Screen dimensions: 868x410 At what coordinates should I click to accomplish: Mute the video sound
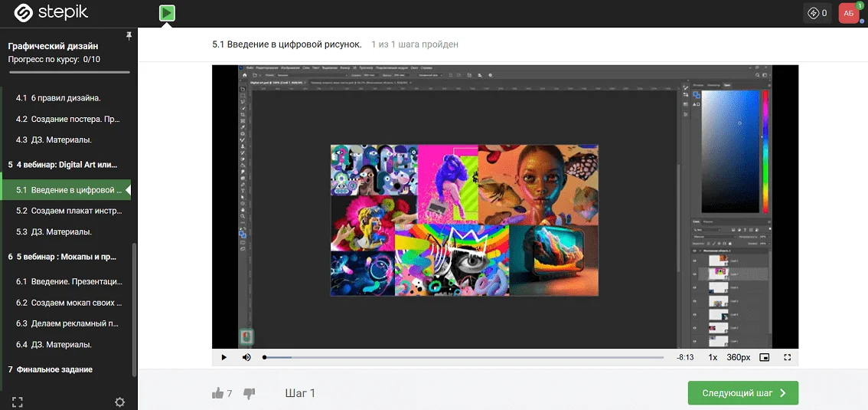coord(246,357)
